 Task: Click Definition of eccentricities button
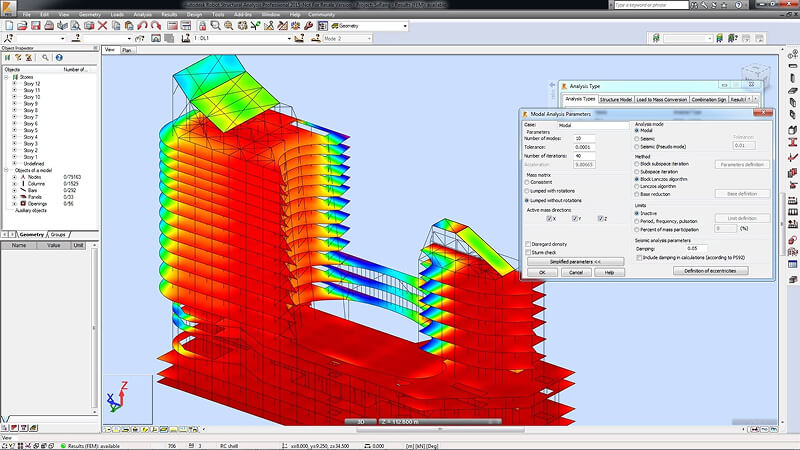pyautogui.click(x=710, y=271)
